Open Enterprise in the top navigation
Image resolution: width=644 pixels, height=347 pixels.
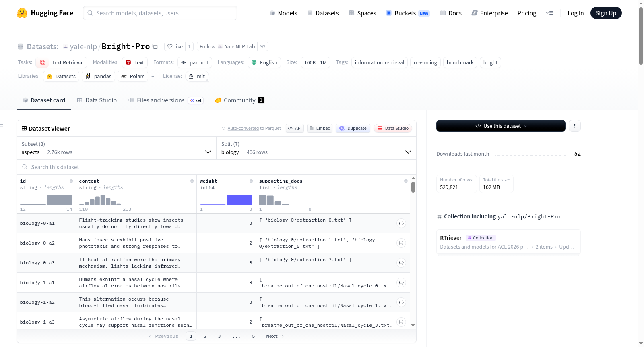coord(489,13)
